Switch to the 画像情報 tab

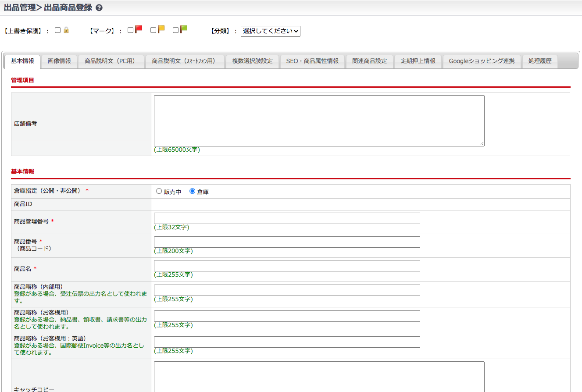tap(59, 61)
